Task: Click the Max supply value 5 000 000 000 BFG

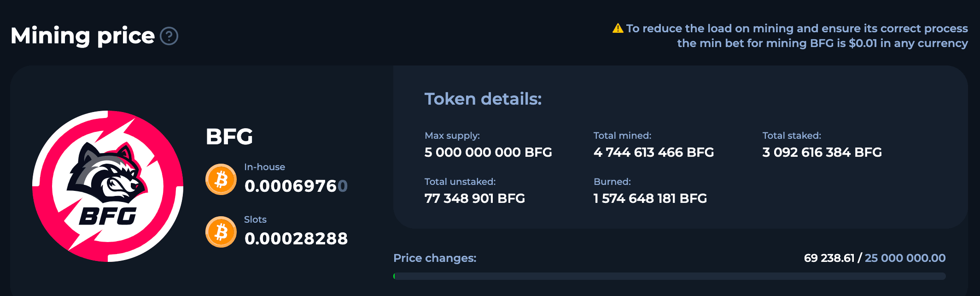Action: click(x=488, y=153)
